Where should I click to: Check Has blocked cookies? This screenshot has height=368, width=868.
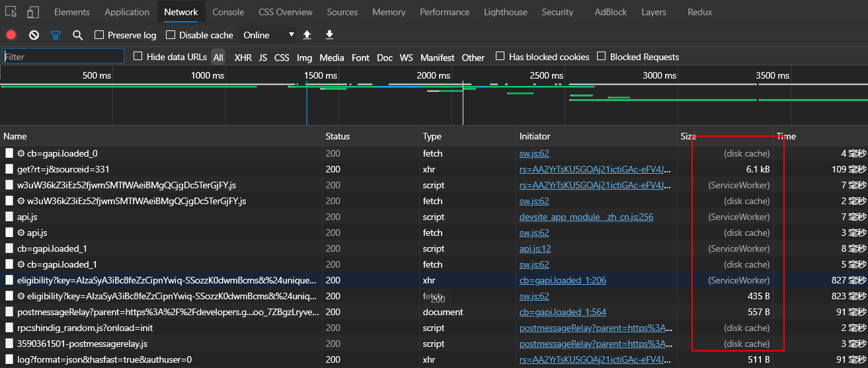500,57
